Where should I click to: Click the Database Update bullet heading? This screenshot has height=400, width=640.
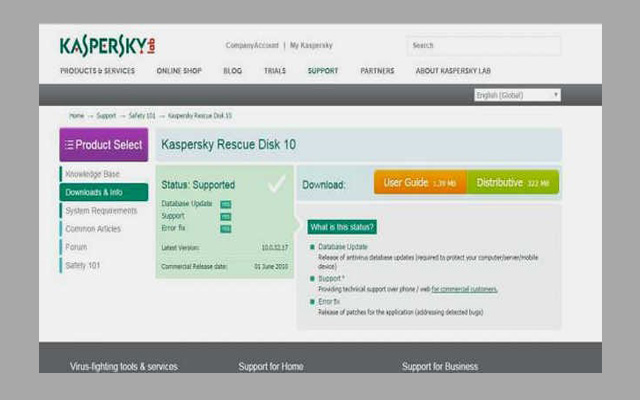(x=343, y=247)
